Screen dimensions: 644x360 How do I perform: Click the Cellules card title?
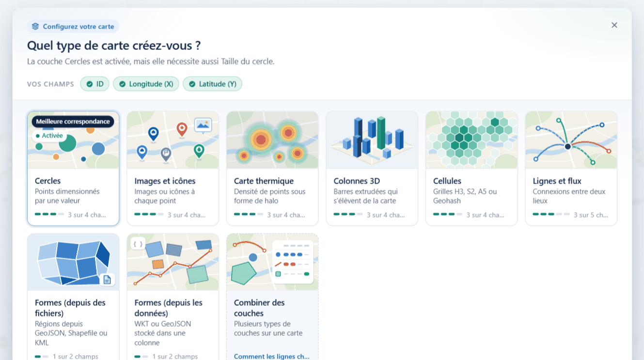click(447, 181)
